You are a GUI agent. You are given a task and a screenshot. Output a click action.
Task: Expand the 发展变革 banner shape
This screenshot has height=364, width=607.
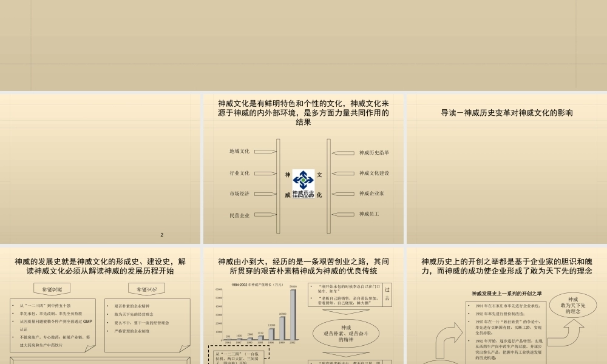click(x=52, y=289)
